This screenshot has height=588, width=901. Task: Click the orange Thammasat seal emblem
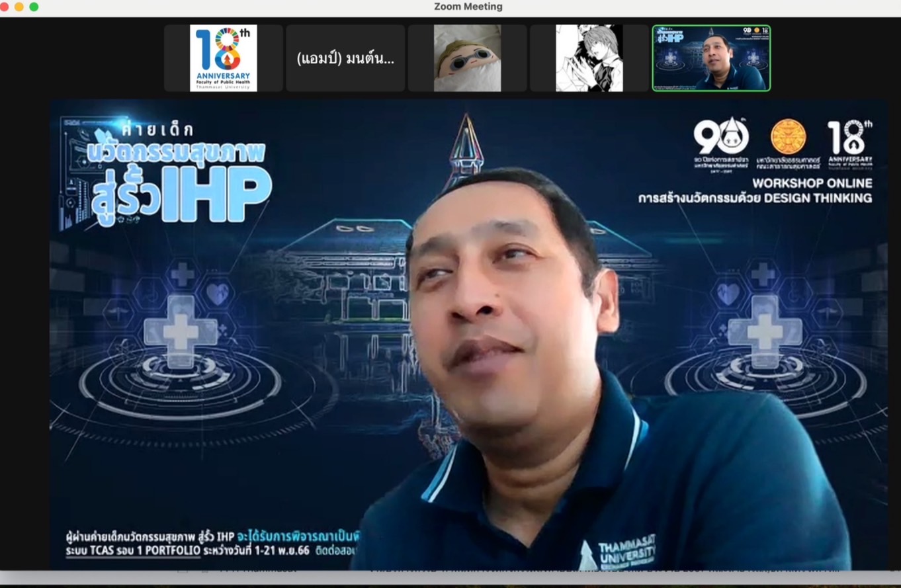tap(788, 138)
